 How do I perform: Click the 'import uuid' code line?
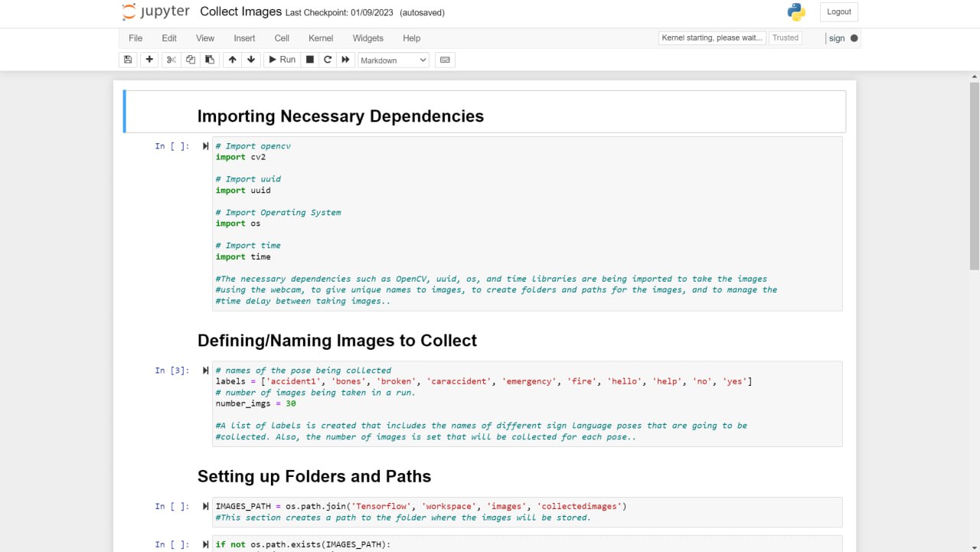[x=243, y=191]
